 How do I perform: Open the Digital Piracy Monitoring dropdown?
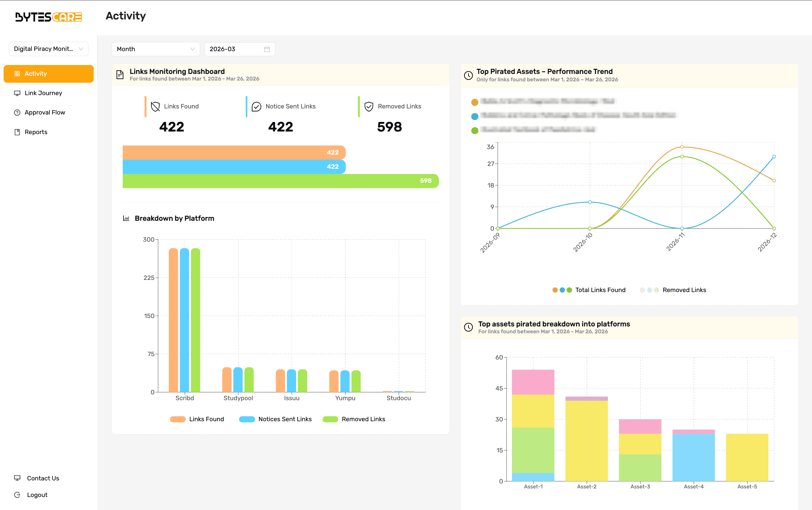[x=49, y=49]
